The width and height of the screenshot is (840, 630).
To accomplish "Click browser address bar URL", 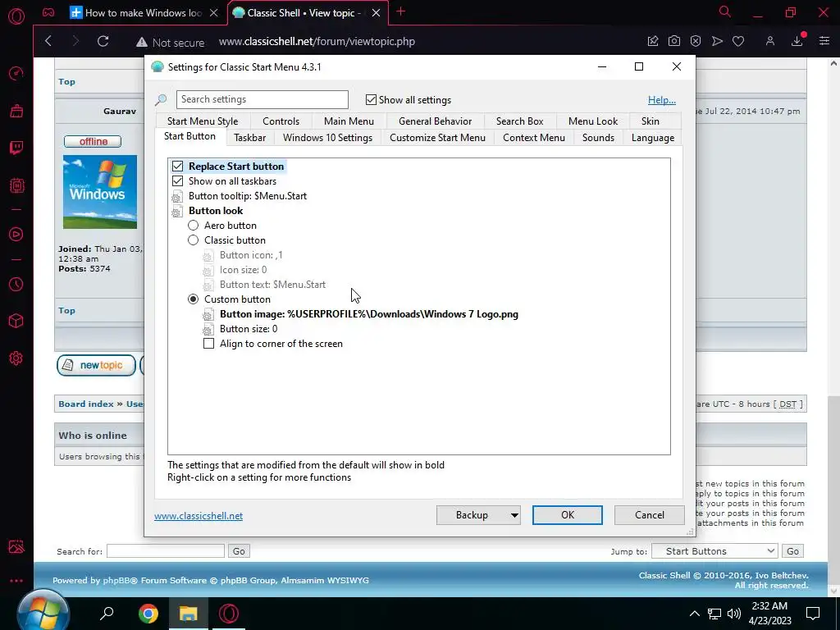I will tap(317, 41).
